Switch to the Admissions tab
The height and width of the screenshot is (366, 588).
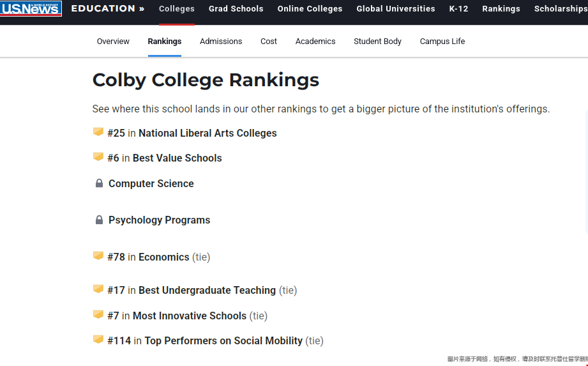coord(221,42)
